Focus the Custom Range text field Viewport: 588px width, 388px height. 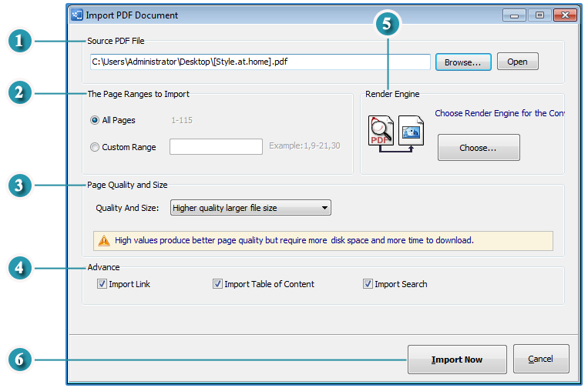point(216,146)
